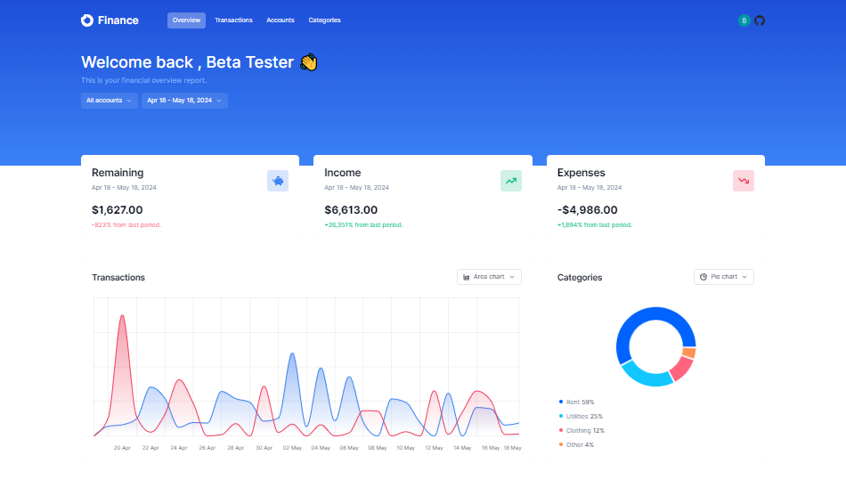Screen dimensions: 846x504
Task: Click 'This is your financial overview report.' text
Action: pyautogui.click(x=143, y=80)
